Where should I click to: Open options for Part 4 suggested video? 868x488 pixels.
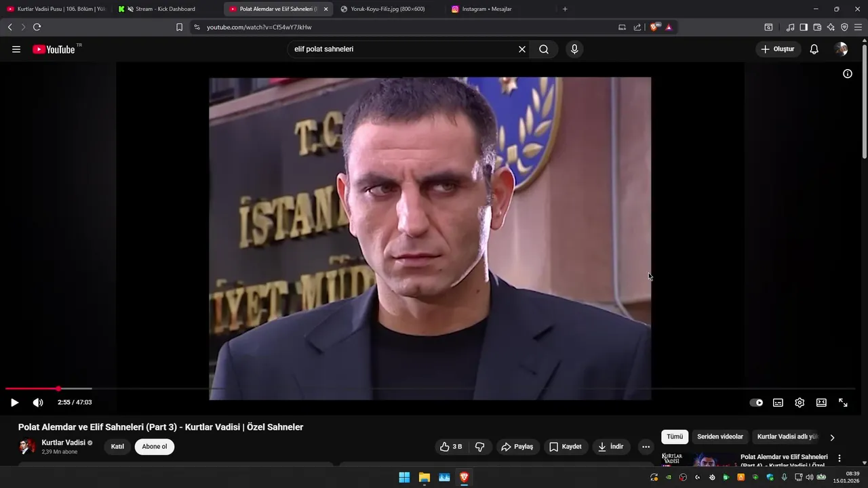pos(840,458)
